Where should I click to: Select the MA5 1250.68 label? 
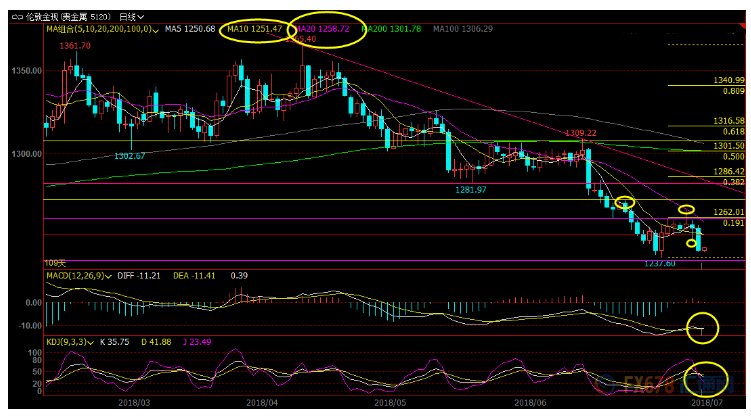190,29
